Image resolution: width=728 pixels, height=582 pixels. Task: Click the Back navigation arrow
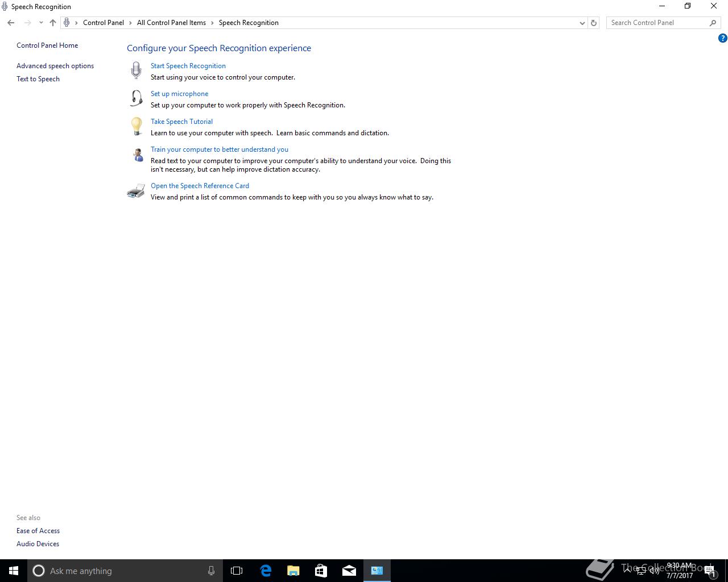[x=11, y=23]
